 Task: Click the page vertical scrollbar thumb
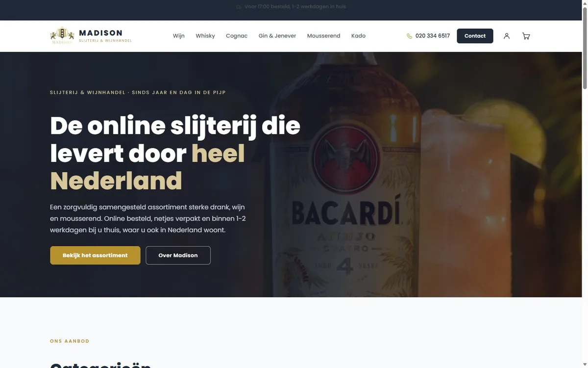[585, 49]
